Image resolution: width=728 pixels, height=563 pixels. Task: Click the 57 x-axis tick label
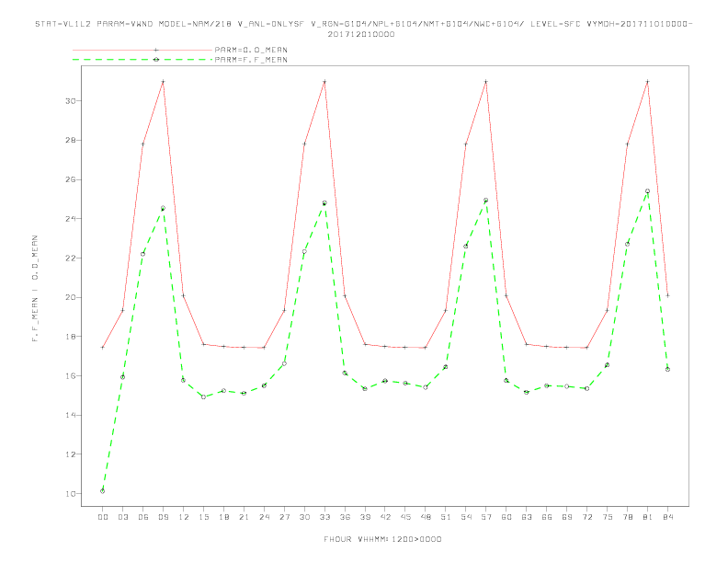pyautogui.click(x=486, y=517)
